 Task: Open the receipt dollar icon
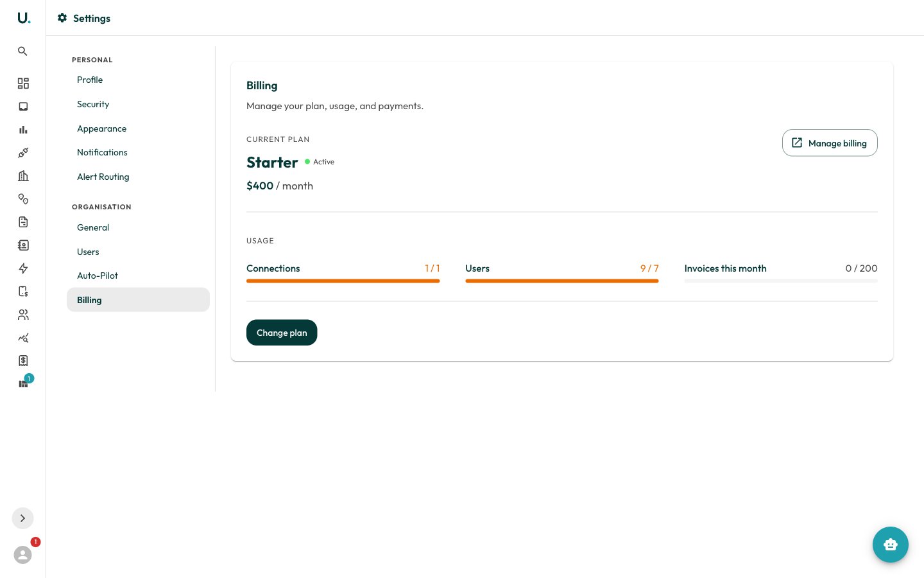(23, 361)
